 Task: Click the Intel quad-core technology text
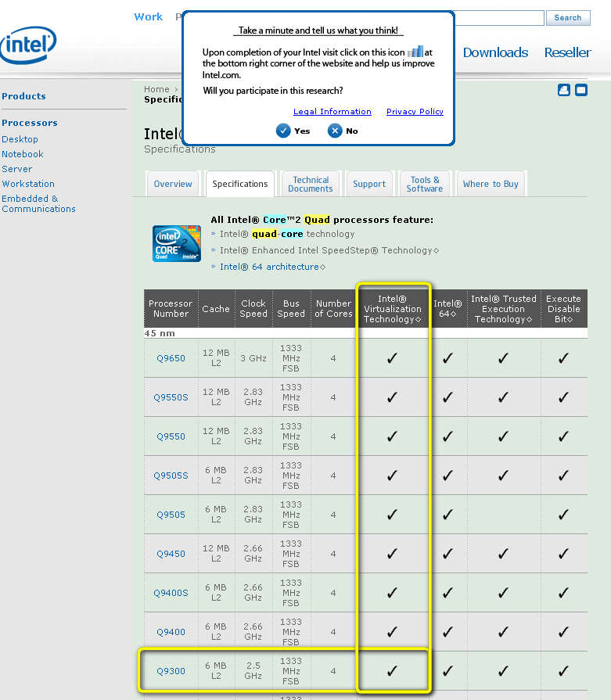287,234
